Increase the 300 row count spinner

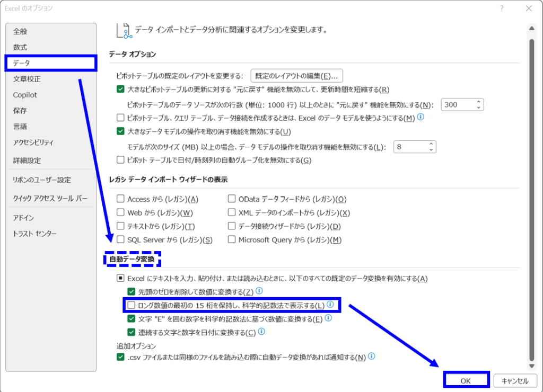(478, 102)
